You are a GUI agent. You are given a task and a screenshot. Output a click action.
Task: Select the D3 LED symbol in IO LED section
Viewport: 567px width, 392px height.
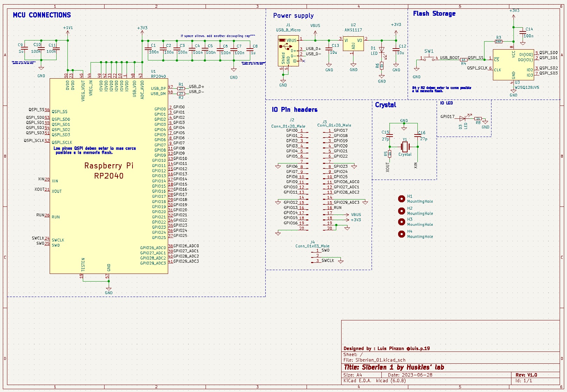point(463,118)
